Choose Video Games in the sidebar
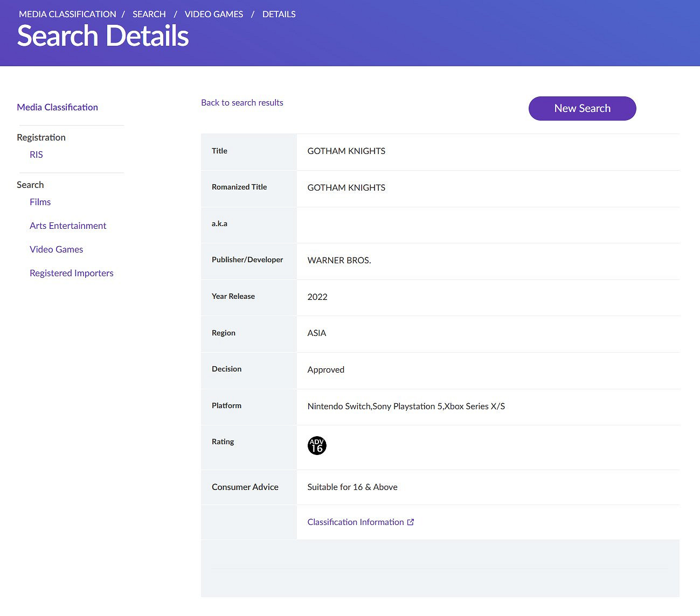The width and height of the screenshot is (700, 616). [x=57, y=250]
